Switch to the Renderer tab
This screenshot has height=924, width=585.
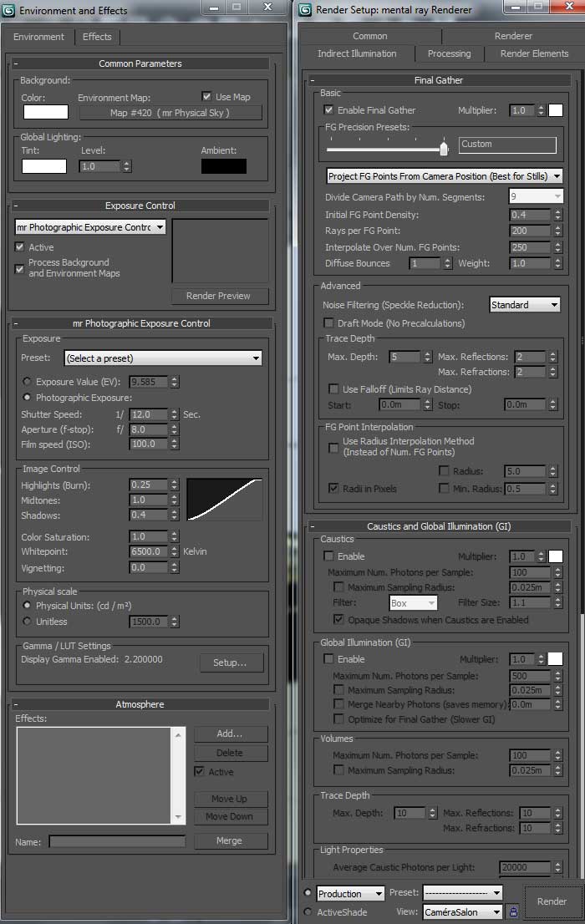[x=513, y=36]
